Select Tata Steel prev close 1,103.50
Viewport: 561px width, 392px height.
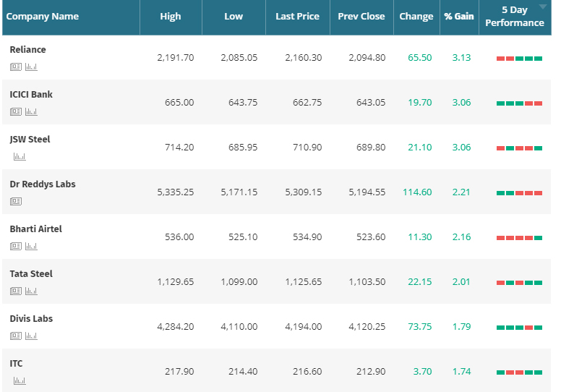click(367, 282)
